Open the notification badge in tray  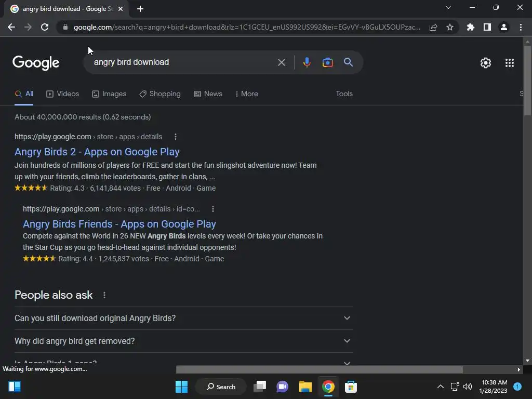[x=517, y=387]
